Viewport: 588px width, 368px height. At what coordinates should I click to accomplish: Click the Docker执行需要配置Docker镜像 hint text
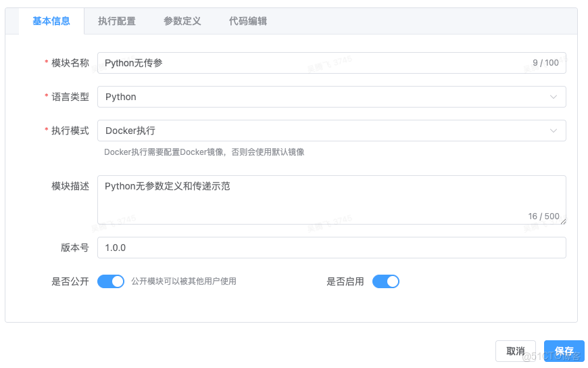[x=204, y=152]
